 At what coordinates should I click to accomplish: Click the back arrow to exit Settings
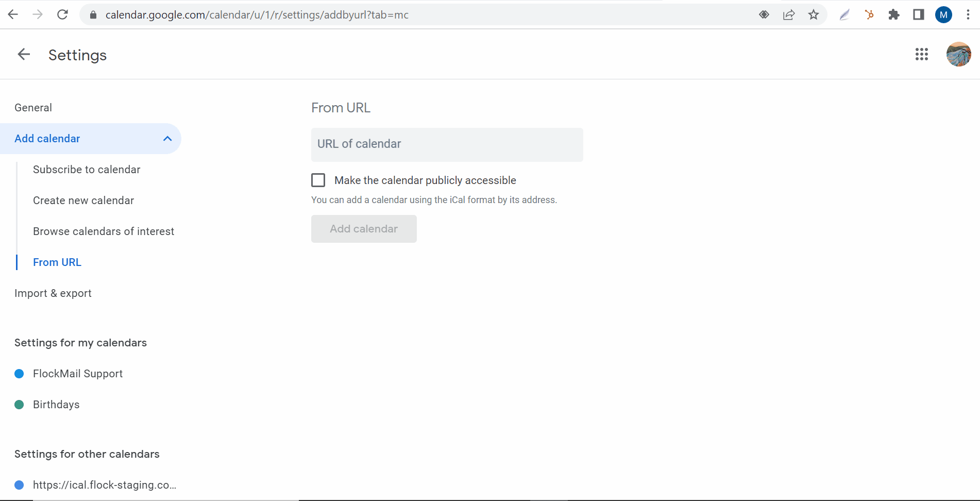click(x=23, y=54)
